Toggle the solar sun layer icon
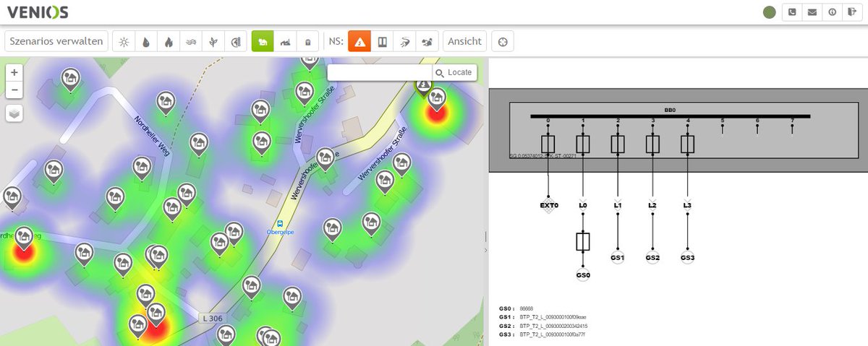 [x=124, y=41]
